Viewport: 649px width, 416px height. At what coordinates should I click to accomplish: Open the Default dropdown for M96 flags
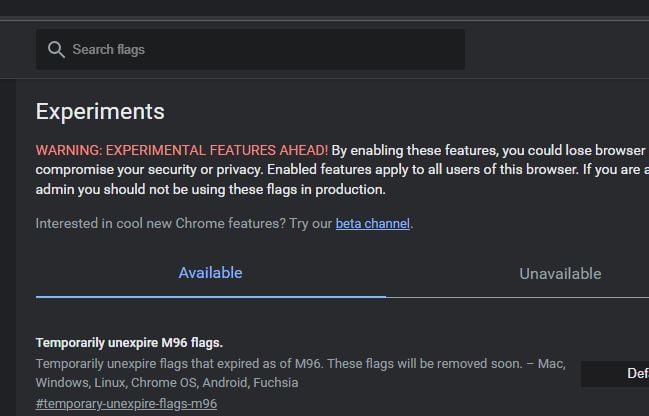[615, 373]
